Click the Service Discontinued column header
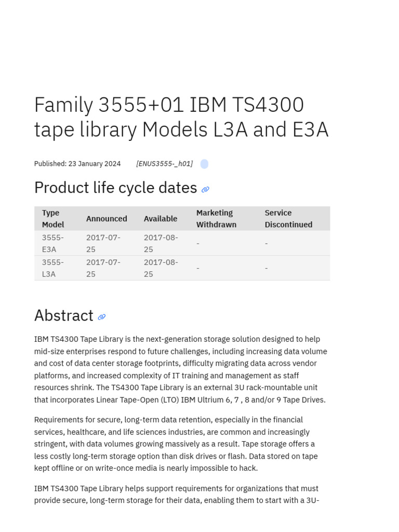Viewport: 399px width, 532px height. (288, 219)
